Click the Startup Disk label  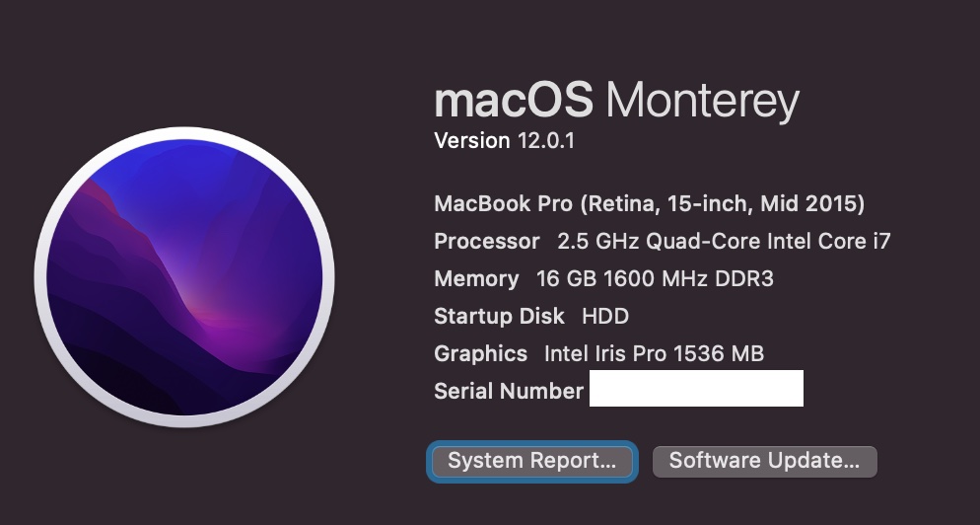click(x=499, y=317)
